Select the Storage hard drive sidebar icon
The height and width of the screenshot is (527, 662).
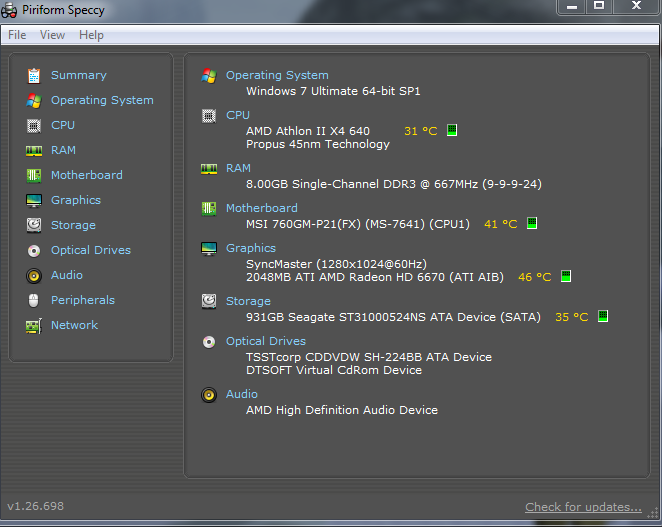34,225
